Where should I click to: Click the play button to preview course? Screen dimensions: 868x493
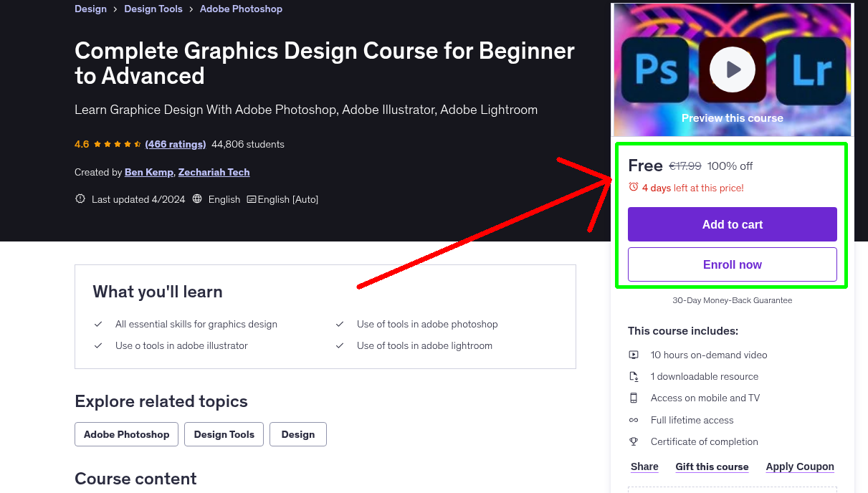(x=732, y=69)
